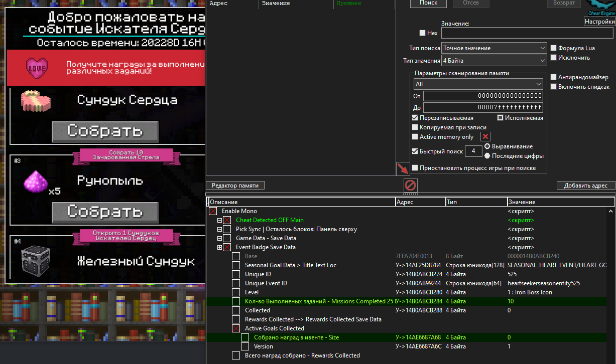
Task: Freeze the Unique ID row checkbox
Action: click(236, 274)
